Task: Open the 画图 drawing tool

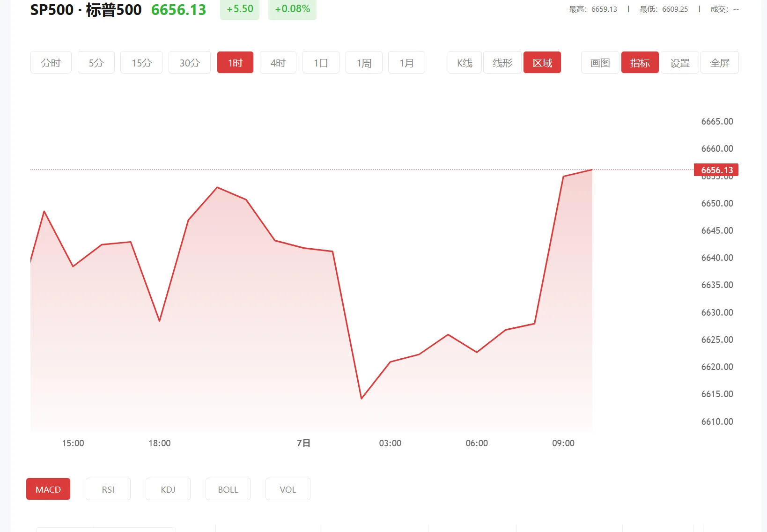Action: point(599,62)
